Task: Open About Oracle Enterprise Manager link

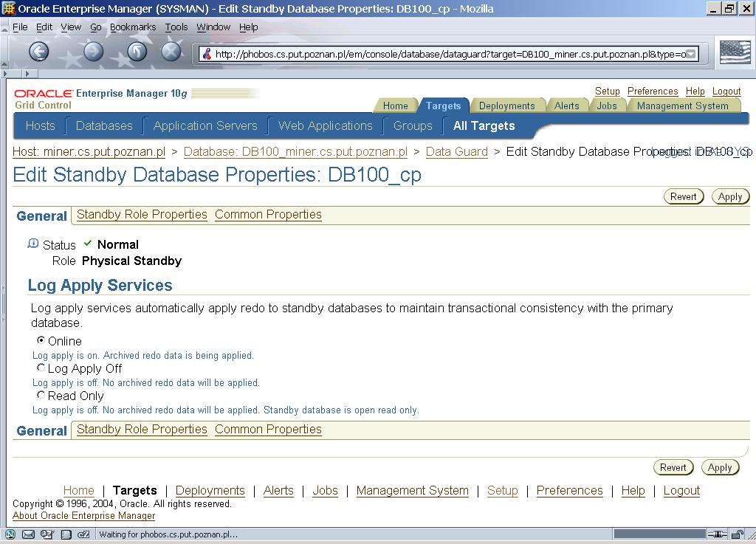Action: click(84, 515)
